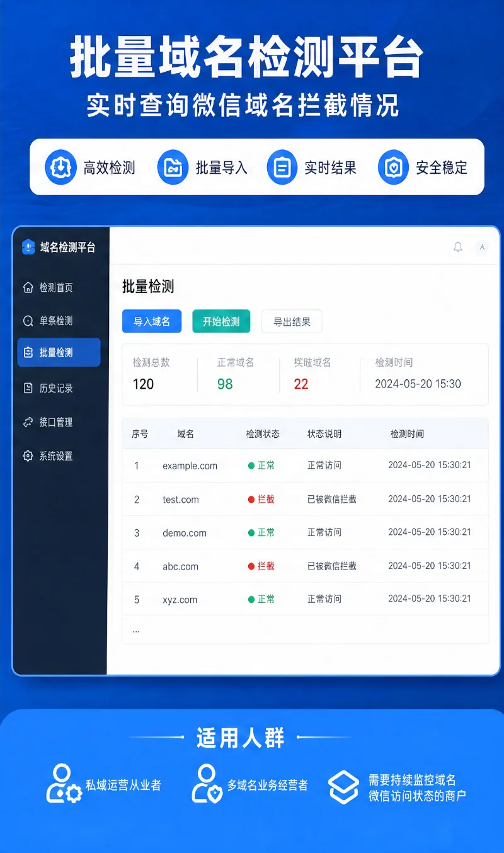Click the 域名检测平台 sidebar title
Viewport: 504px width, 853px height.
67,247
